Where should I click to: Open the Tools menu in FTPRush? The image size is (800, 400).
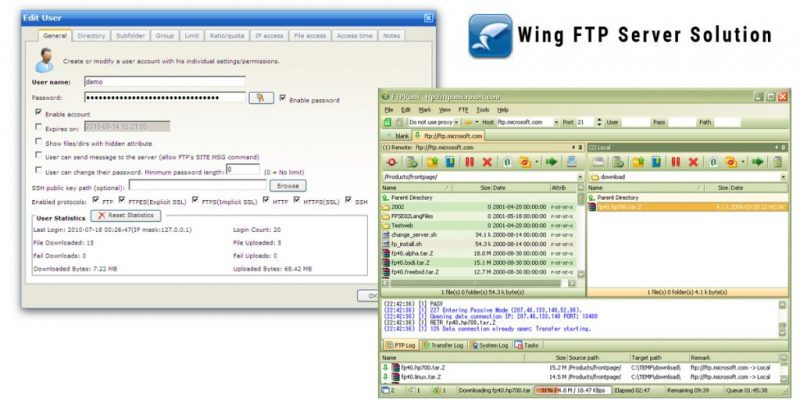click(x=483, y=110)
